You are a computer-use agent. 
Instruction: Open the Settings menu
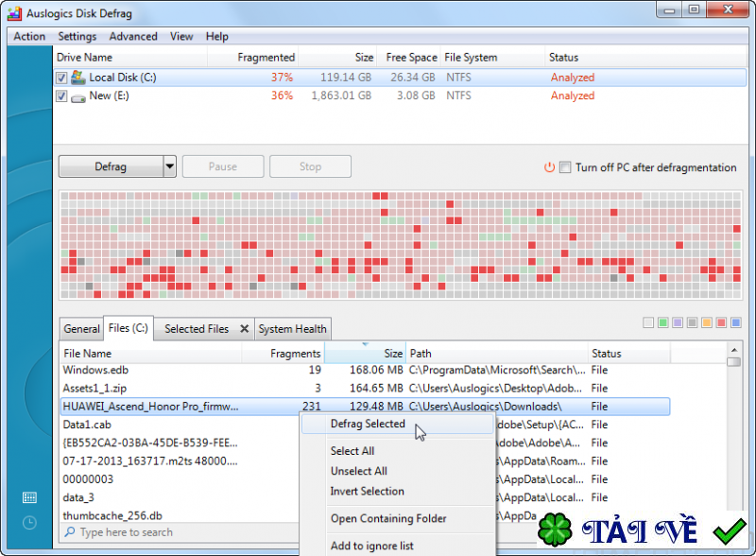(x=77, y=36)
